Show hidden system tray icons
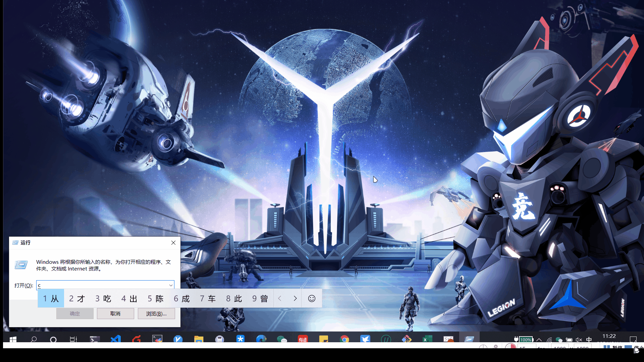Viewport: 644px width, 362px height. tap(539, 339)
